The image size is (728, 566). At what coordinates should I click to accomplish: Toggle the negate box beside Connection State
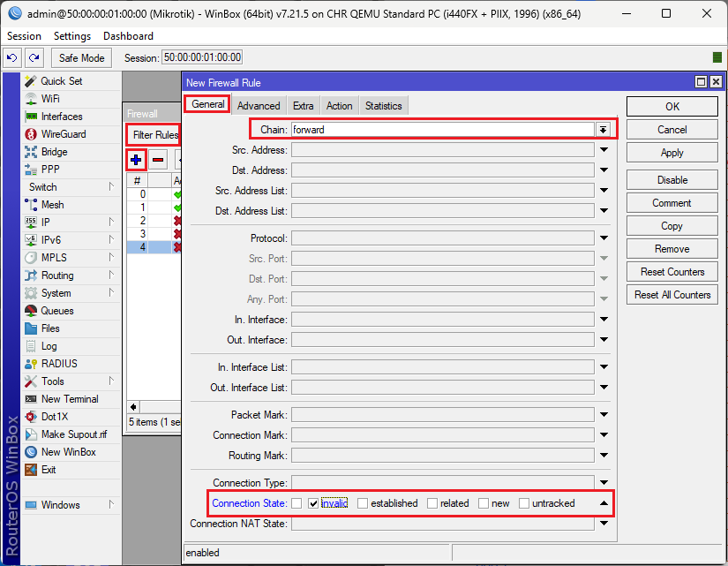click(x=296, y=503)
